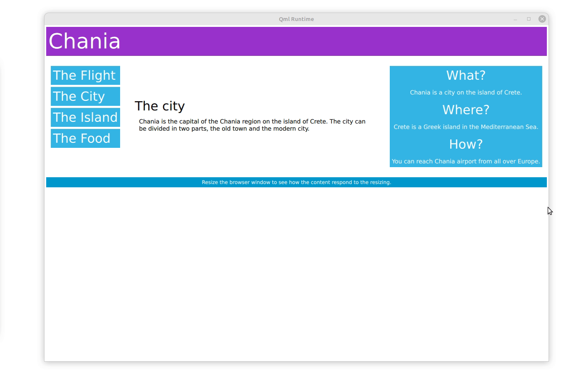Click the blue resize-hint footer bar
Screen dimensions: 588x378
[296, 182]
